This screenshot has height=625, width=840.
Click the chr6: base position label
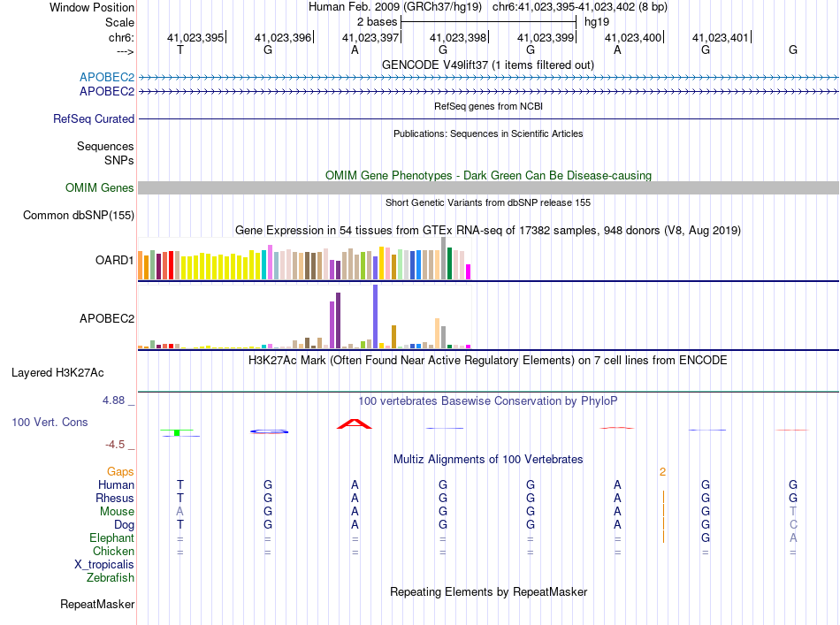pos(121,37)
